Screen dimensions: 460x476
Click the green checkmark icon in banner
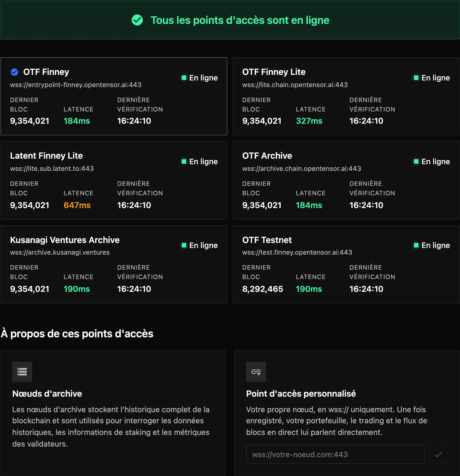click(137, 20)
